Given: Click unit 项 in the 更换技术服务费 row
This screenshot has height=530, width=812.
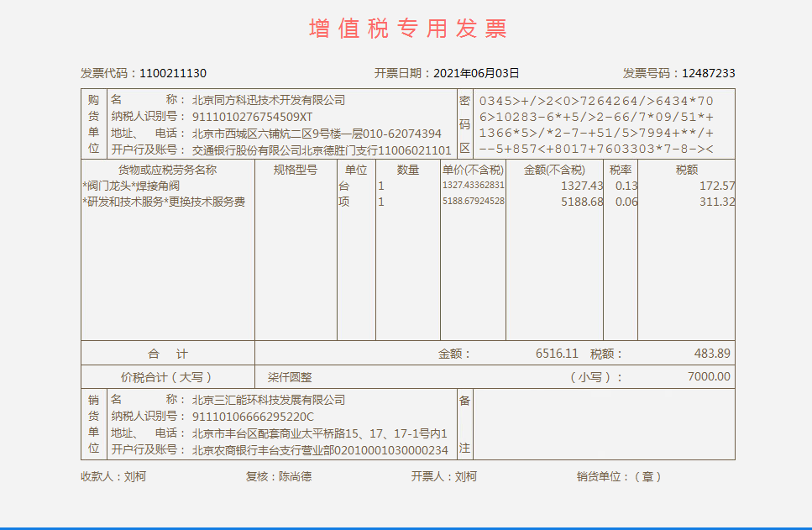Looking at the screenshot, I should [x=343, y=202].
